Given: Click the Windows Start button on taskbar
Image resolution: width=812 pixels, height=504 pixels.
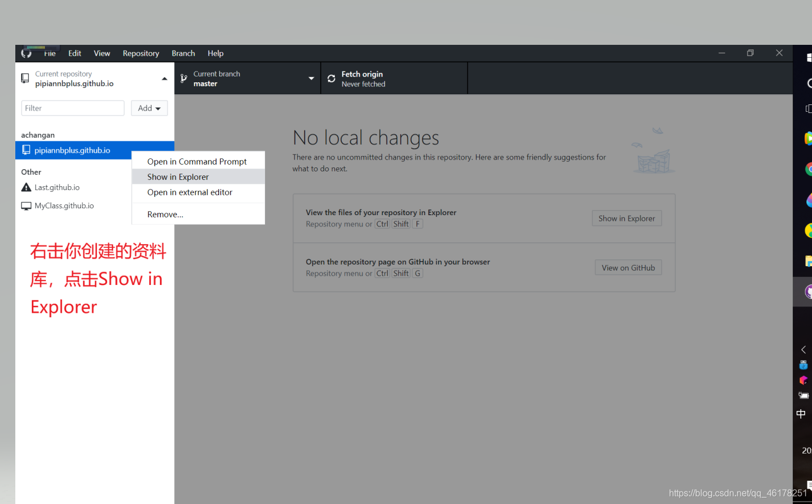Looking at the screenshot, I should (809, 57).
